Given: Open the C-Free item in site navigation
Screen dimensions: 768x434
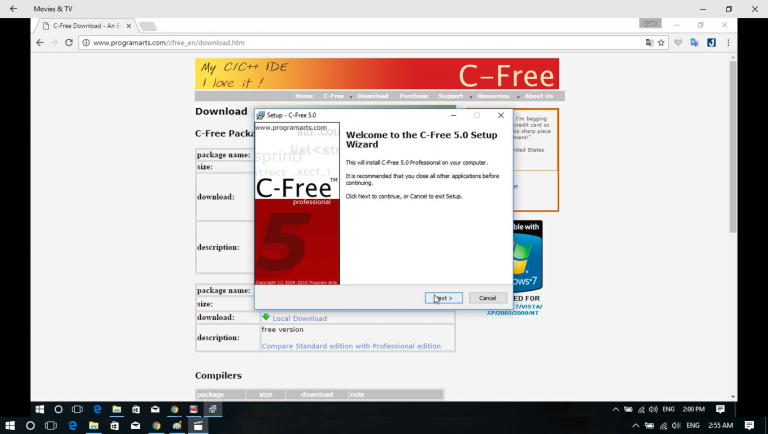Looking at the screenshot, I should [334, 96].
